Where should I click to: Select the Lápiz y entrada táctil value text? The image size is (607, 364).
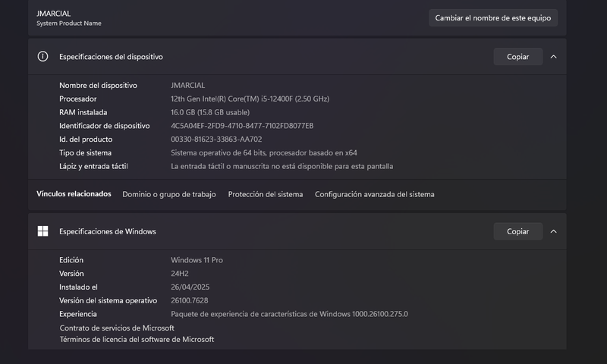281,166
